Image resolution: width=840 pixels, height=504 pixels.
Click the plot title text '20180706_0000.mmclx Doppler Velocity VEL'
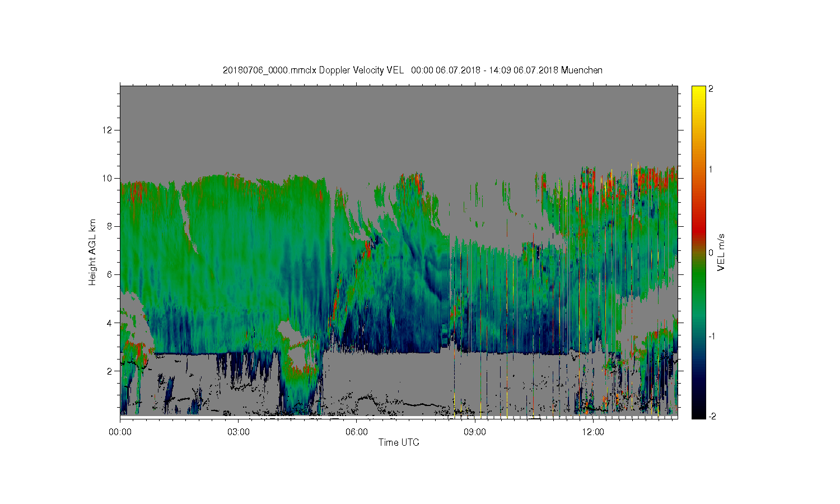coord(313,71)
